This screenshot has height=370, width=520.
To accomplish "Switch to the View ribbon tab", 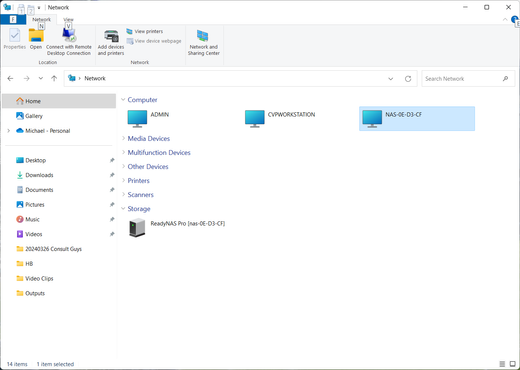I will (68, 19).
